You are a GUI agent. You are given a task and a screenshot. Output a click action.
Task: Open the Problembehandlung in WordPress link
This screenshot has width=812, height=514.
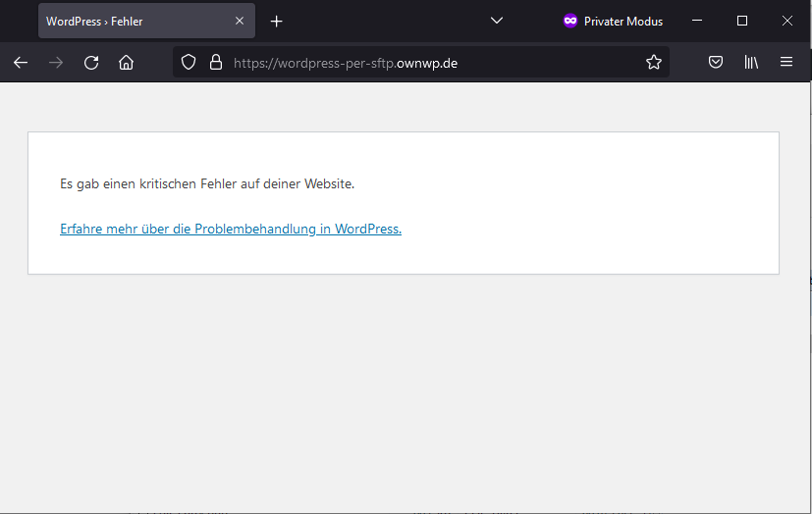(231, 229)
